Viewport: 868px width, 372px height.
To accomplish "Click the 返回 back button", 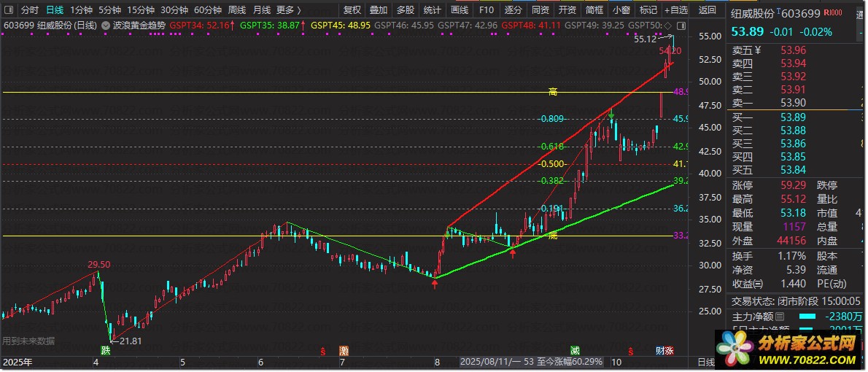I will [707, 10].
